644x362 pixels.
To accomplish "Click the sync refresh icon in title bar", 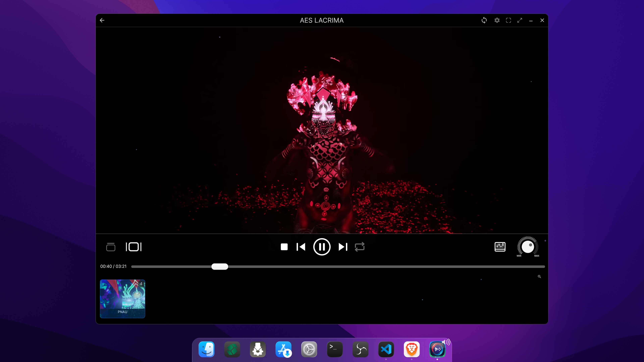I will [484, 20].
